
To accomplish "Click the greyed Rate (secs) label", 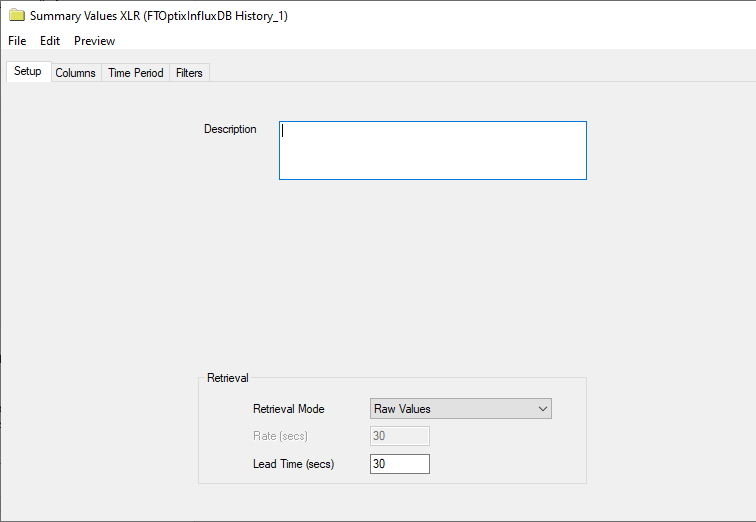I will pos(280,436).
